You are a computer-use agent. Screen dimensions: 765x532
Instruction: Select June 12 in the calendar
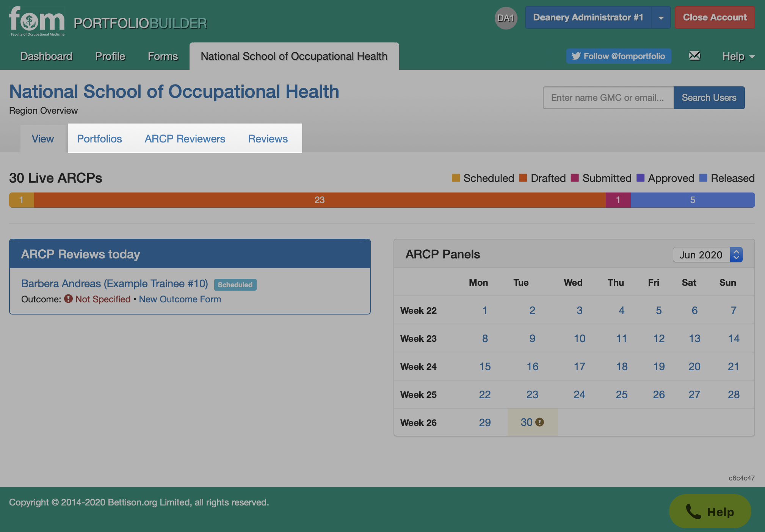(x=659, y=338)
